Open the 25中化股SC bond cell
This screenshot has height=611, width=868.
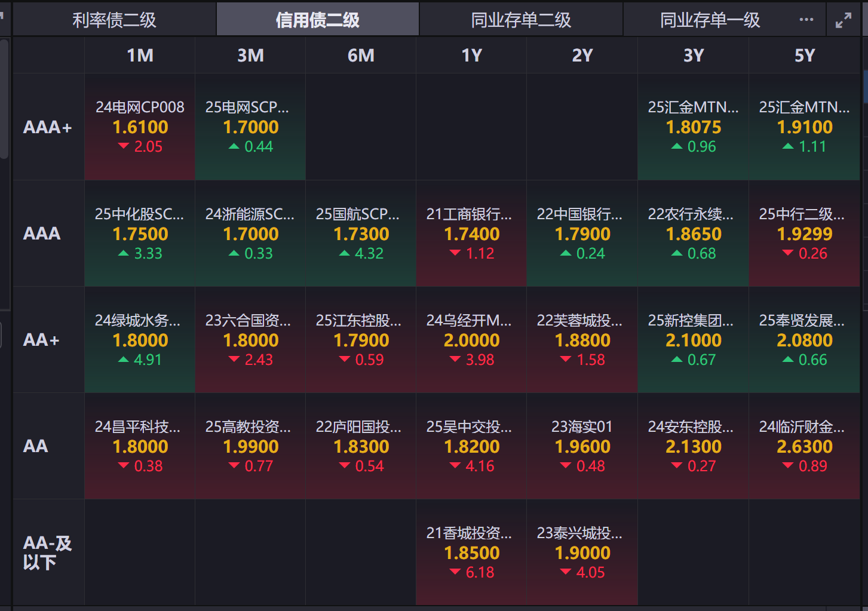(x=140, y=234)
